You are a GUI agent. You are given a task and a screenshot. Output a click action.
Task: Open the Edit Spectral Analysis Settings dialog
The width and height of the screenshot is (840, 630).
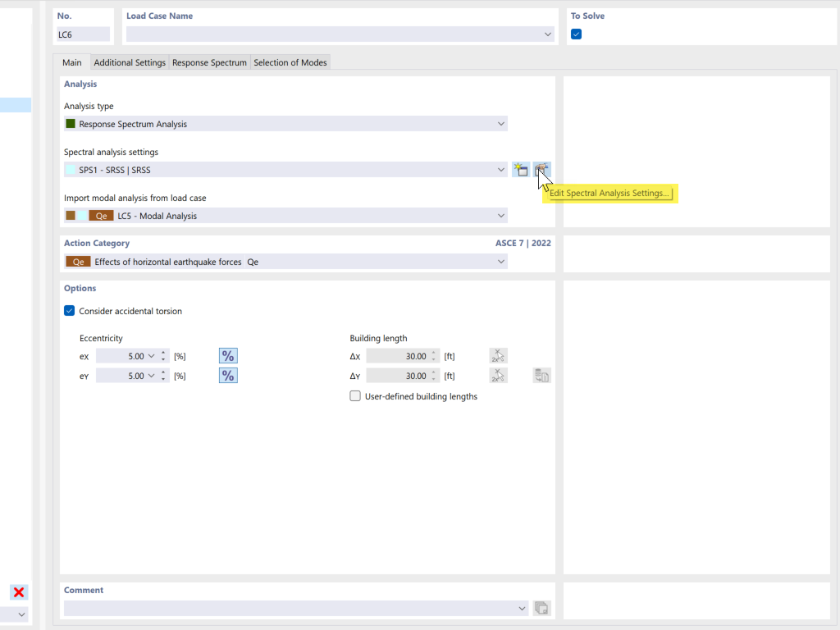[x=541, y=169]
